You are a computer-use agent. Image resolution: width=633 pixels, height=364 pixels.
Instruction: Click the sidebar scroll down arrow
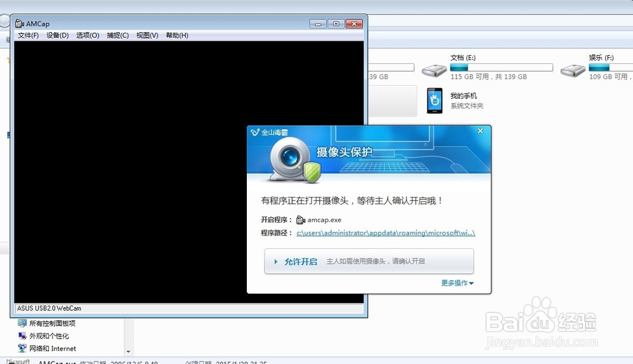tap(128, 352)
